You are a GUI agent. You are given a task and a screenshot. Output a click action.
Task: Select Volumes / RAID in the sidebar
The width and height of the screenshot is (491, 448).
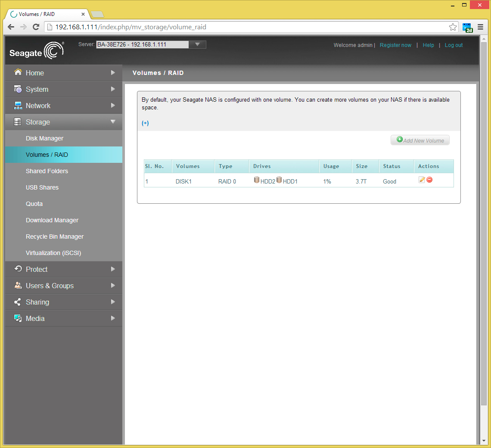64,155
